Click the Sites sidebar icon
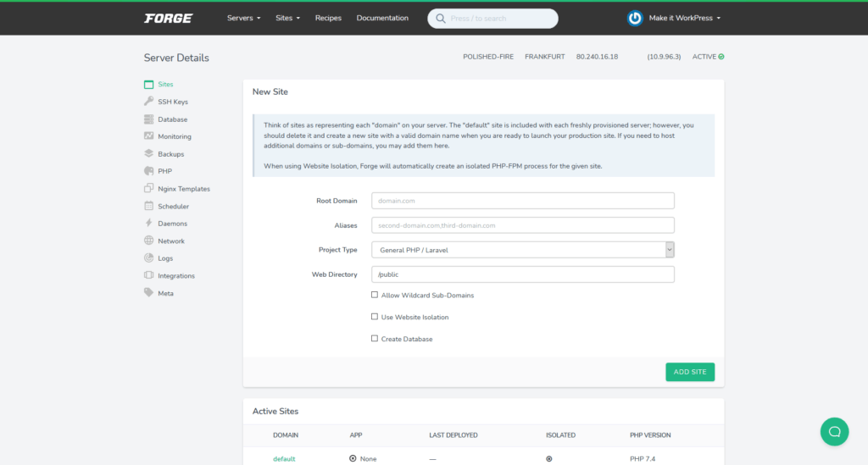 (148, 85)
